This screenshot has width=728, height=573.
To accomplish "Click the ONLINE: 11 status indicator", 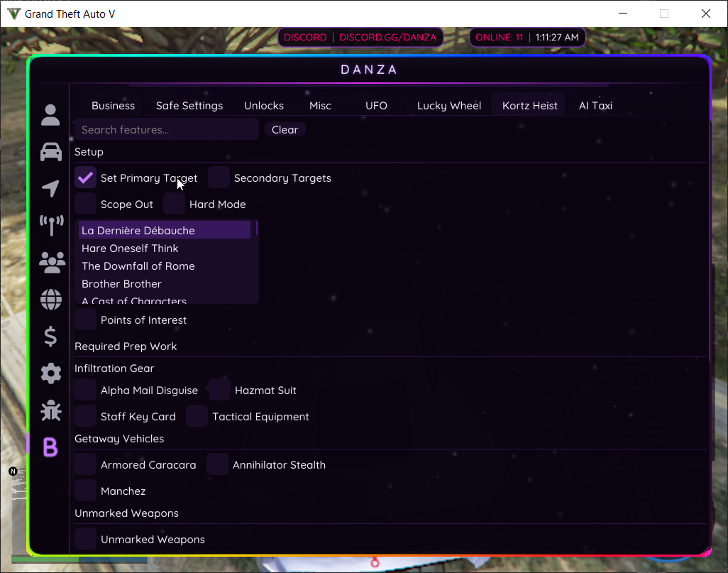I will click(499, 37).
